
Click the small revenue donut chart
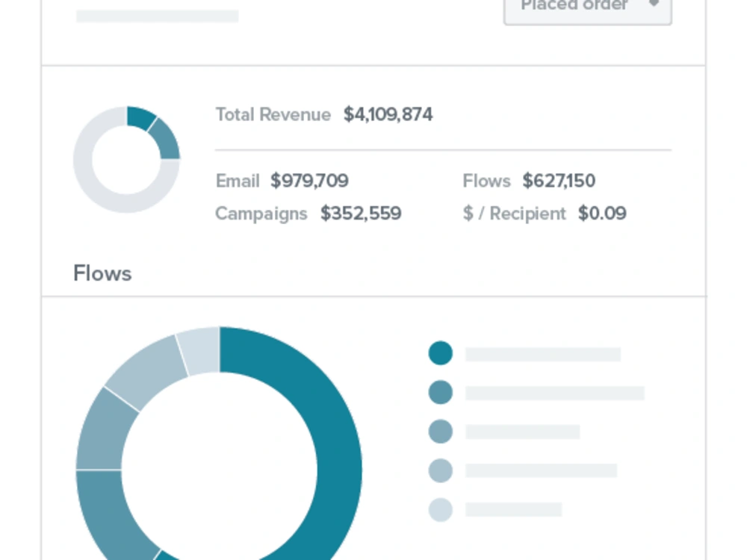coord(127,160)
